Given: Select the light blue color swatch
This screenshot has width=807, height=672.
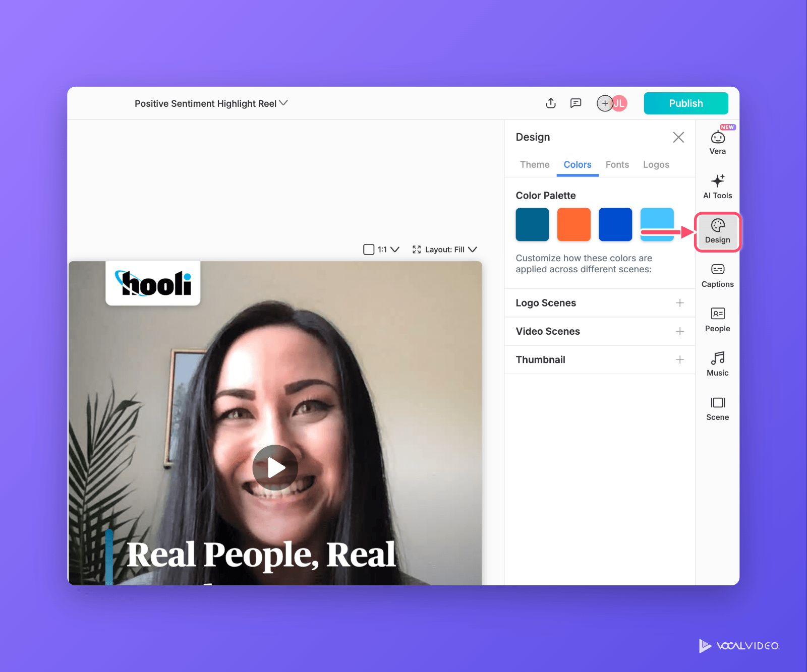Looking at the screenshot, I should pos(657,224).
